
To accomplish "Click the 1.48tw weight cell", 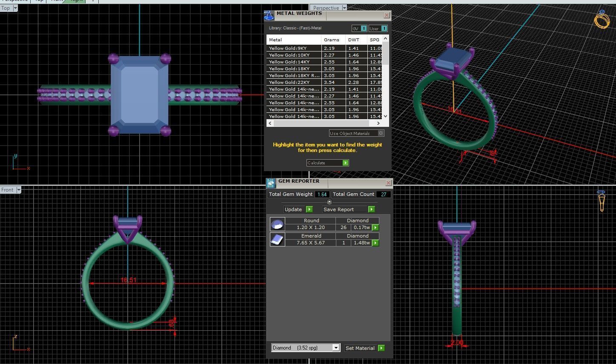I will click(x=361, y=243).
